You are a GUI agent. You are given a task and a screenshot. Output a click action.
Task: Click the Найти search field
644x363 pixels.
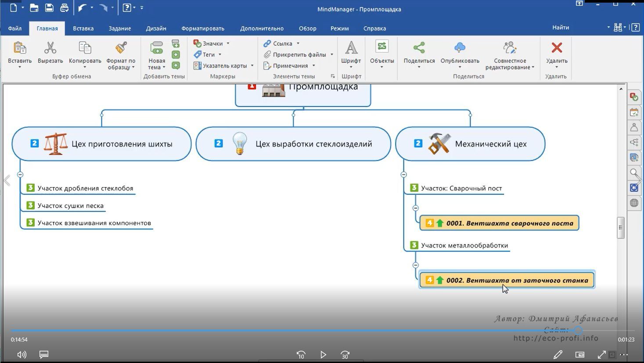[577, 27]
